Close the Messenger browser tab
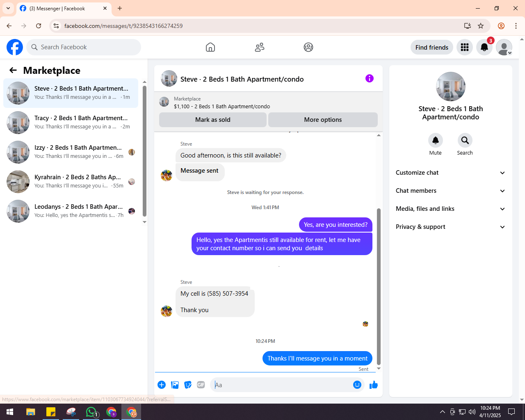Screen dimensions: 525x420 105,8
